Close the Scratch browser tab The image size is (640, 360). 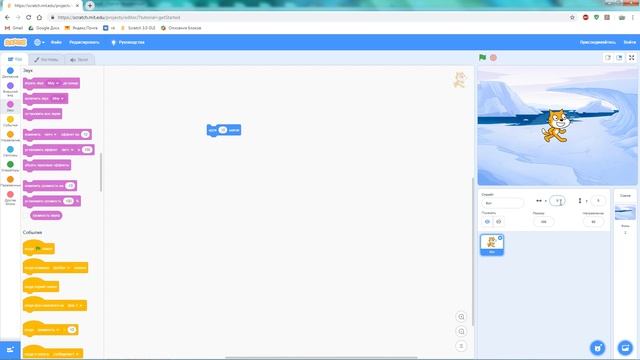[77, 6]
